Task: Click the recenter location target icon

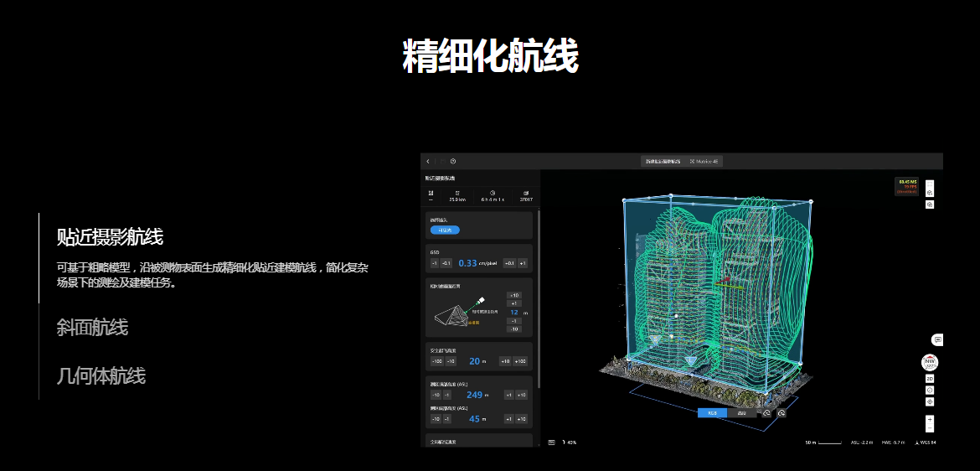Action: 930,401
